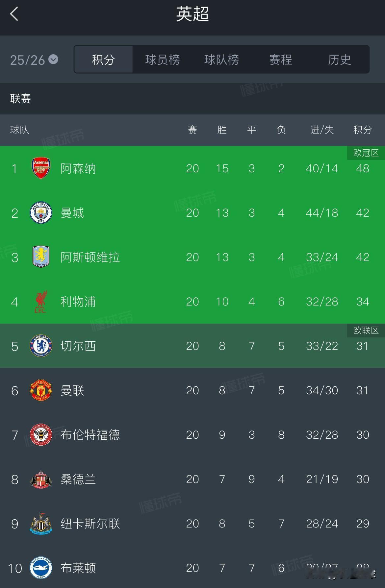Open the Newcastle United badge
The width and height of the screenshot is (385, 588).
(x=41, y=524)
